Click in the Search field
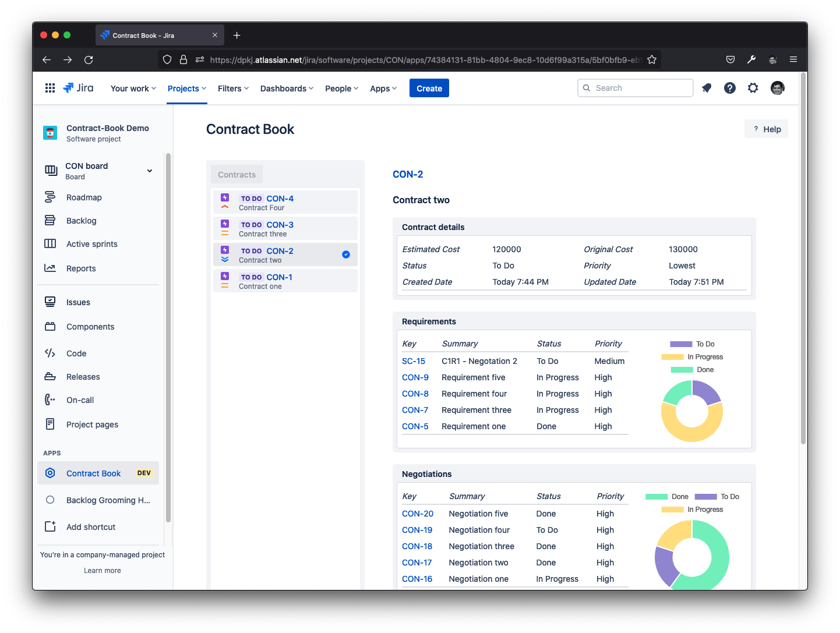Screen dimensions: 840x633 636,88
